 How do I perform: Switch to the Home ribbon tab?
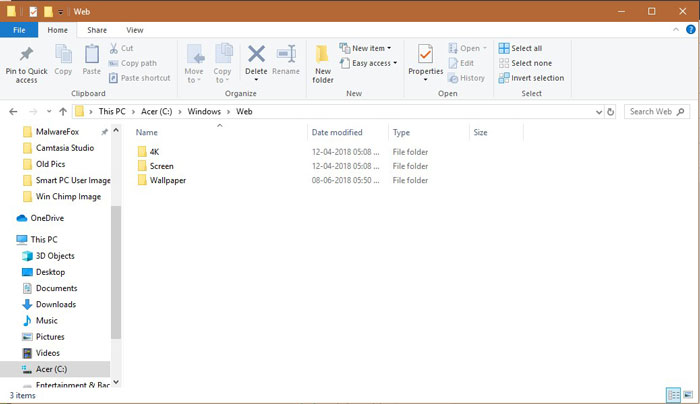click(x=58, y=30)
